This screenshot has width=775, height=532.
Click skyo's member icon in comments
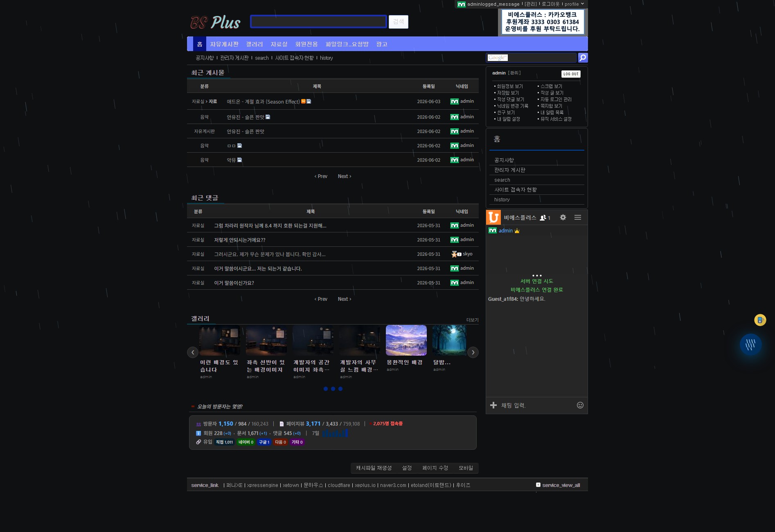456,254
